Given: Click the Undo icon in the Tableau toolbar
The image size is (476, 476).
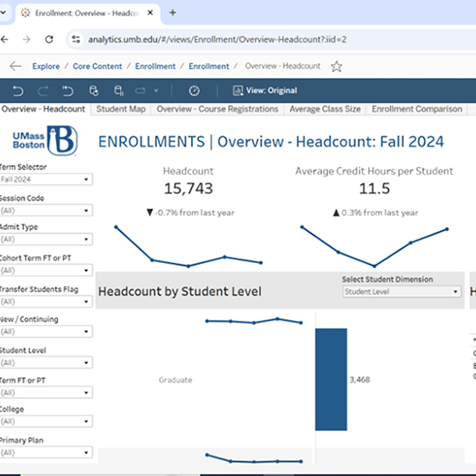Looking at the screenshot, I should [x=17, y=91].
